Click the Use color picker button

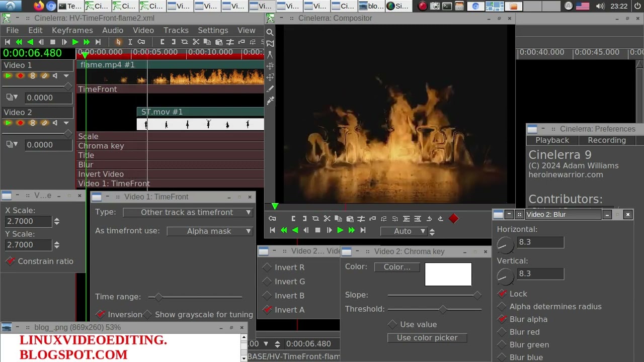tap(427, 338)
